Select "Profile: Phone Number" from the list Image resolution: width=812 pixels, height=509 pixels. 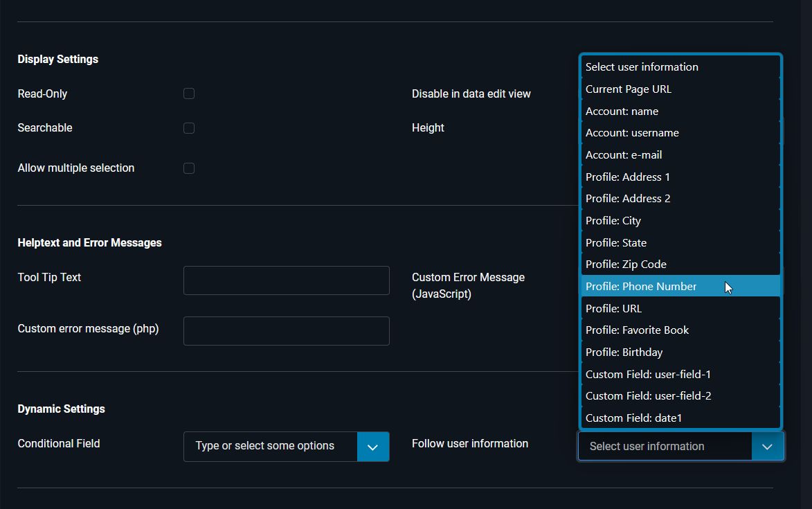pyautogui.click(x=640, y=286)
